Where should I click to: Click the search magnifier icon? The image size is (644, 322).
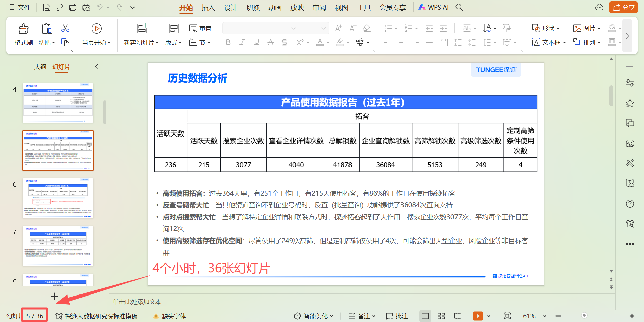point(459,7)
